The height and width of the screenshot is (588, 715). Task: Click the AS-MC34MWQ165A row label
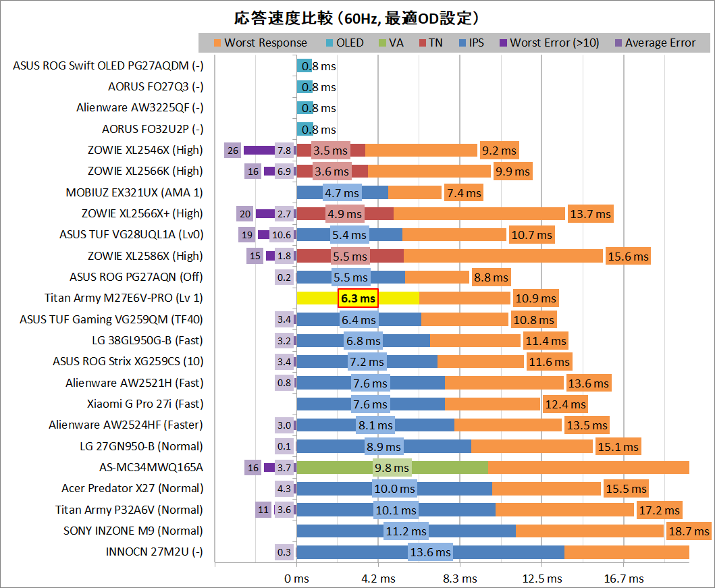pos(151,467)
